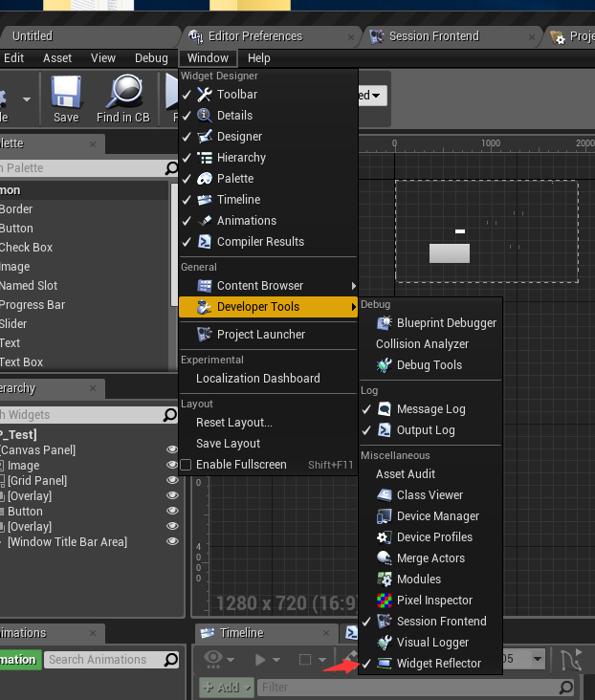595x700 pixels.
Task: Click the Save toolbar icon
Action: (x=66, y=98)
